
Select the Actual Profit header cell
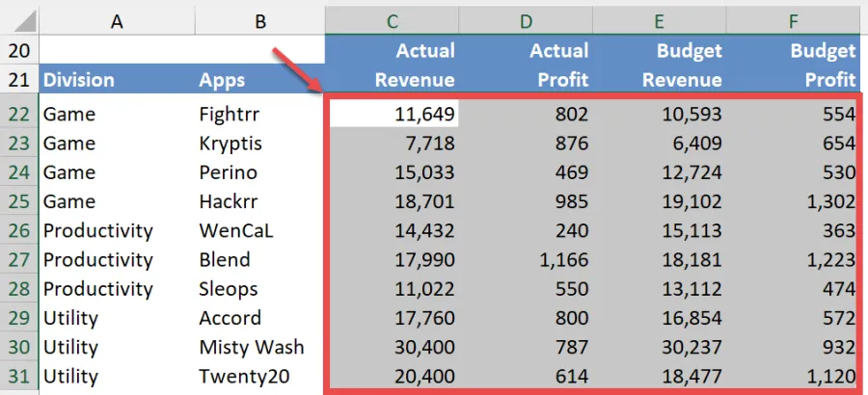[x=527, y=66]
